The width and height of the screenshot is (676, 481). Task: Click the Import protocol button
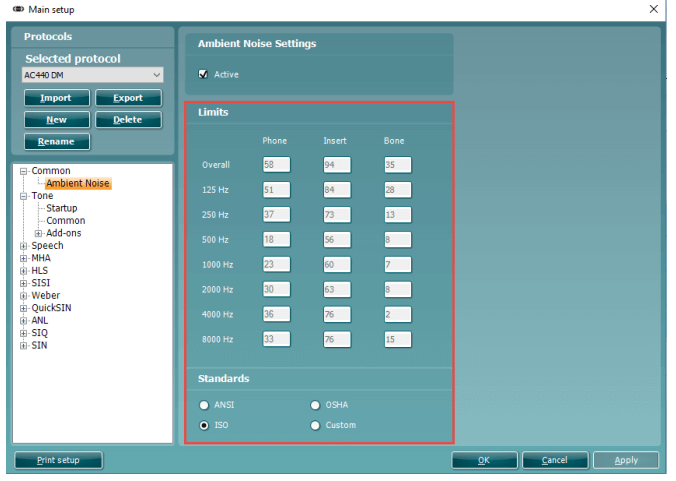click(x=57, y=98)
